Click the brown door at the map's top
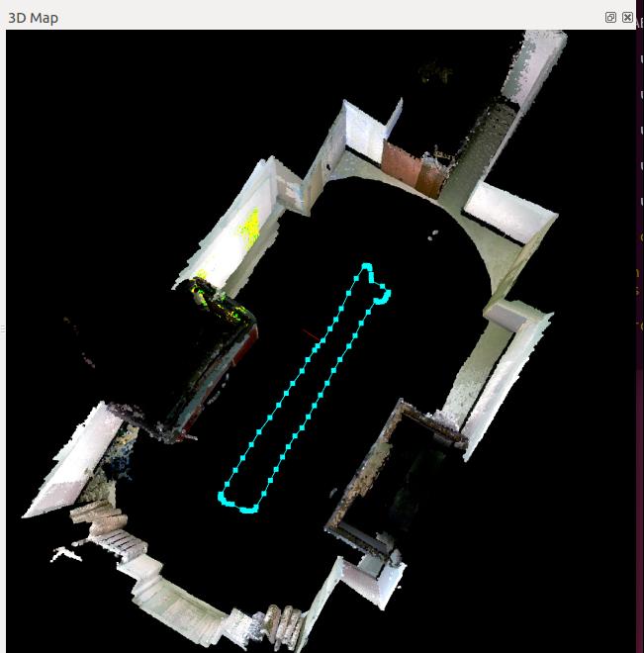 coord(411,166)
